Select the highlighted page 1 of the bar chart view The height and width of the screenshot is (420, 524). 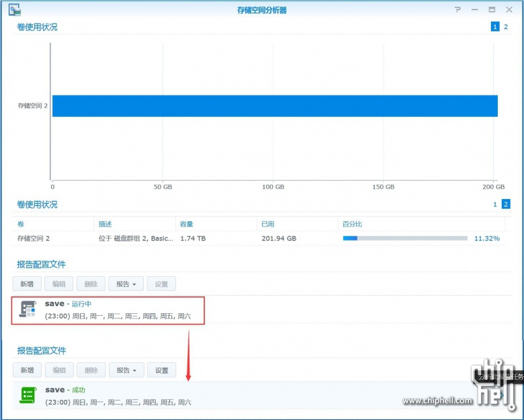click(495, 27)
